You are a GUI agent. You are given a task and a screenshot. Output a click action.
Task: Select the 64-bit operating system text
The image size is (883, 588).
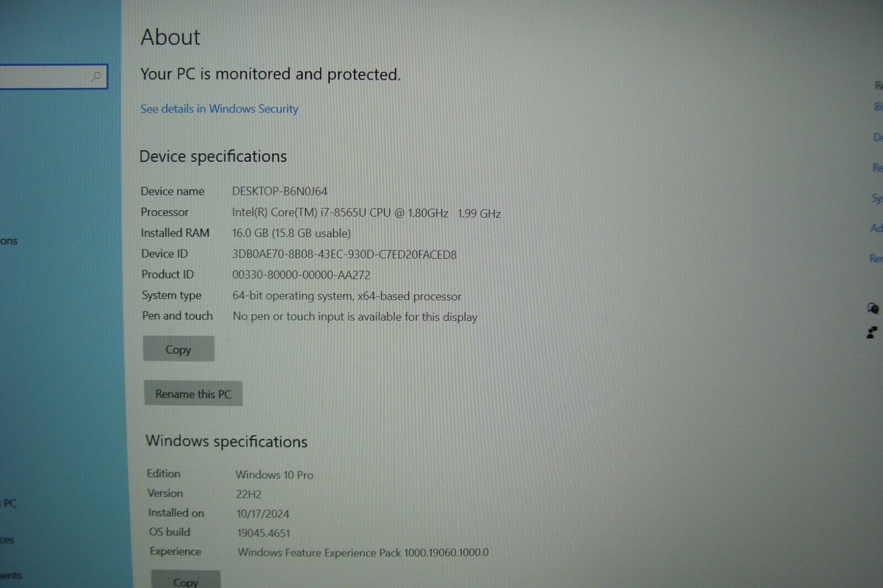(x=347, y=296)
